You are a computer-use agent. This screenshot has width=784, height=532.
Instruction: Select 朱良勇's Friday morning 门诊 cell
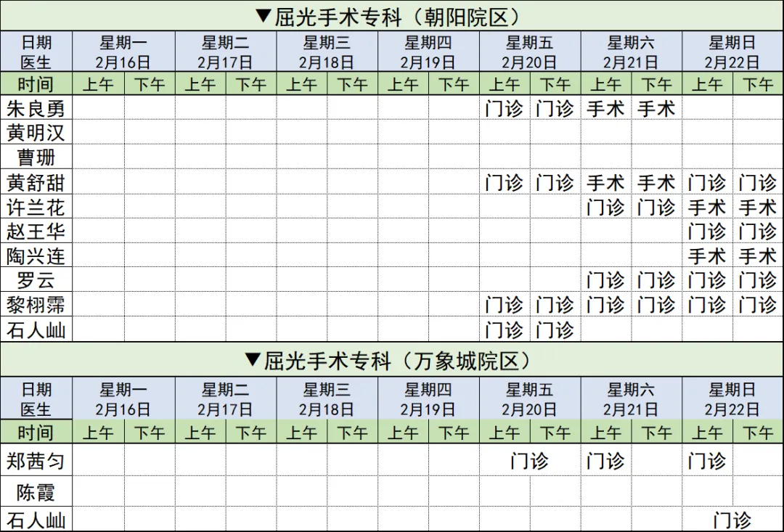click(504, 108)
